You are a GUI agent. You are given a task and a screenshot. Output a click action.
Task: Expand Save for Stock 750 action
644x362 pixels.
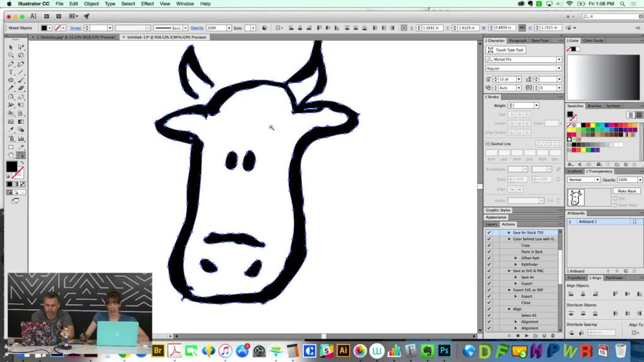coord(509,233)
